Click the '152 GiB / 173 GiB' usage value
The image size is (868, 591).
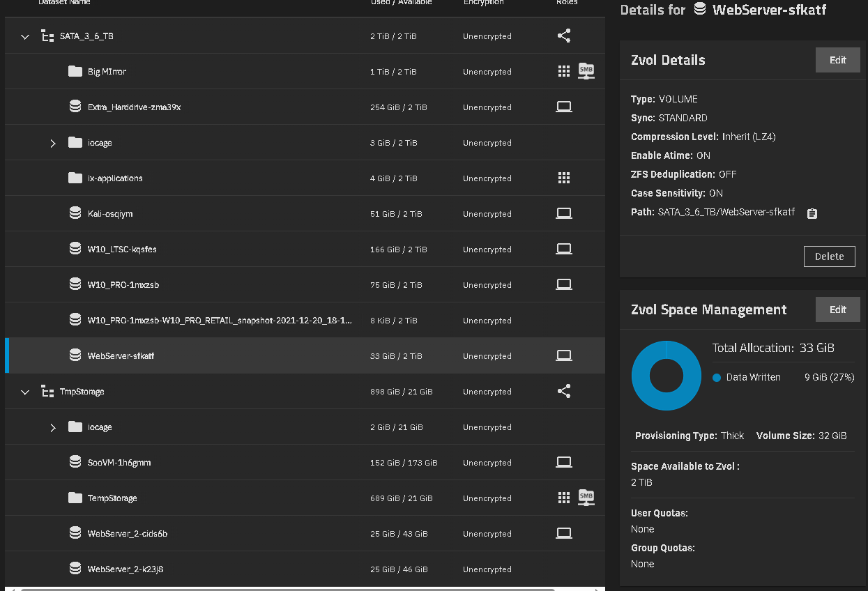[404, 463]
